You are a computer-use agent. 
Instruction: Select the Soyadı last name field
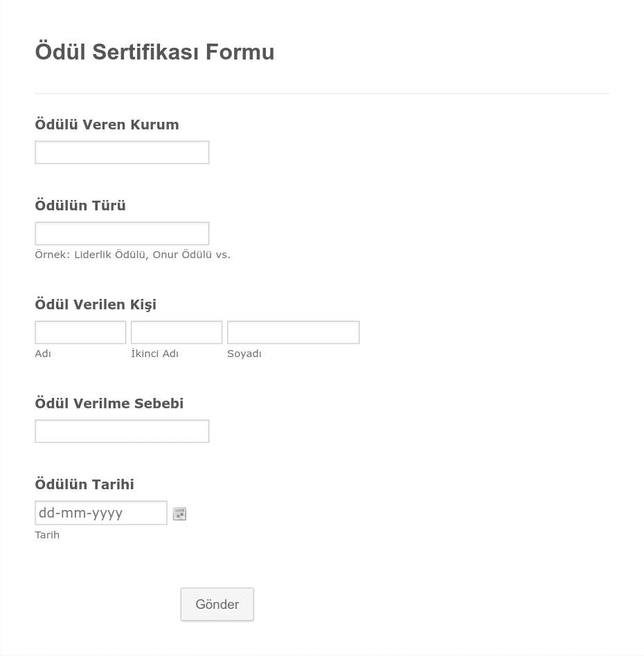[x=293, y=332]
